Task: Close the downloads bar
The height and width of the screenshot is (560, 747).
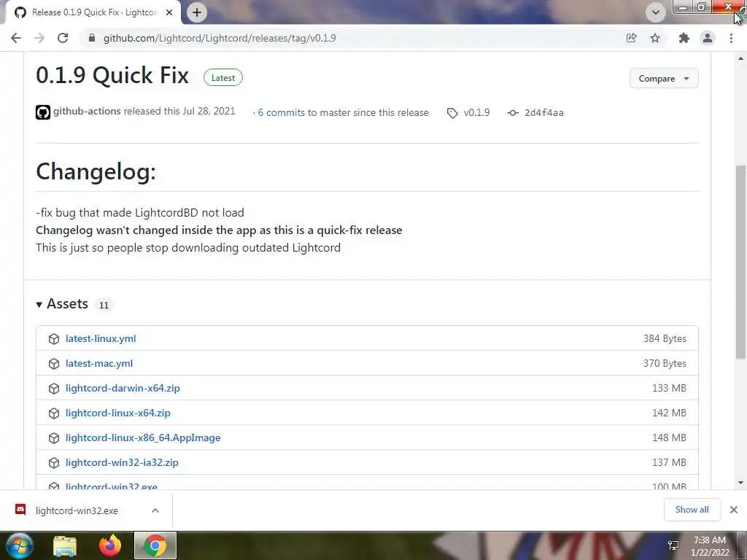Action: click(734, 510)
